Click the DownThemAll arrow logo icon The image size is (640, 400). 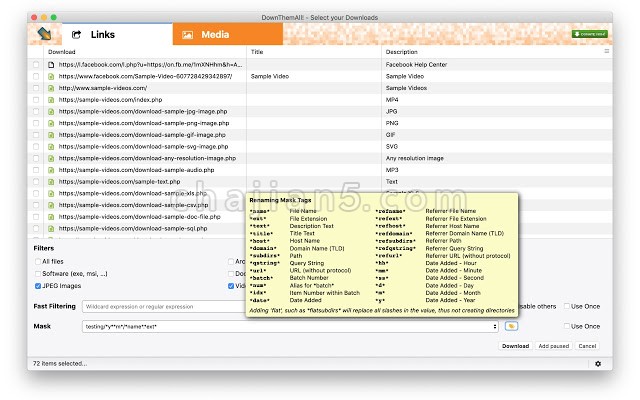click(44, 34)
